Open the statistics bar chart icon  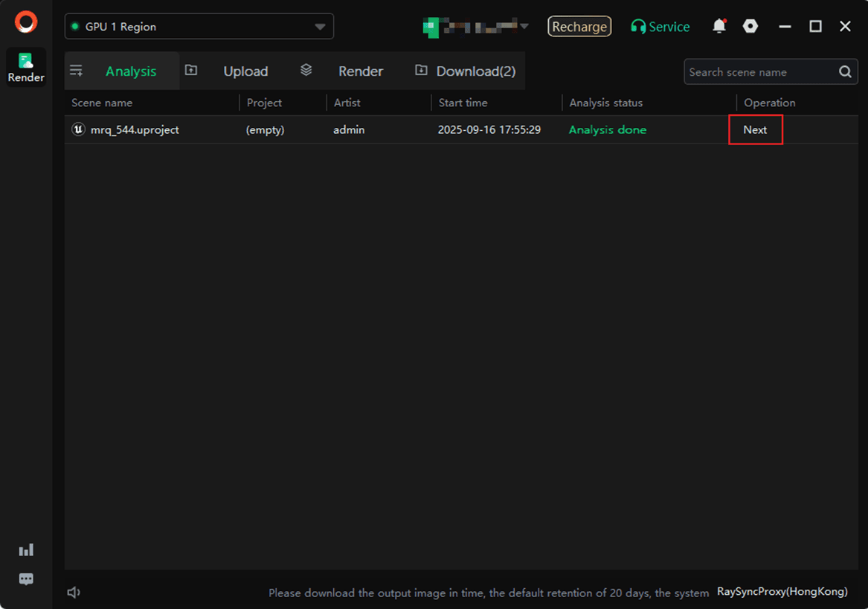coord(26,550)
